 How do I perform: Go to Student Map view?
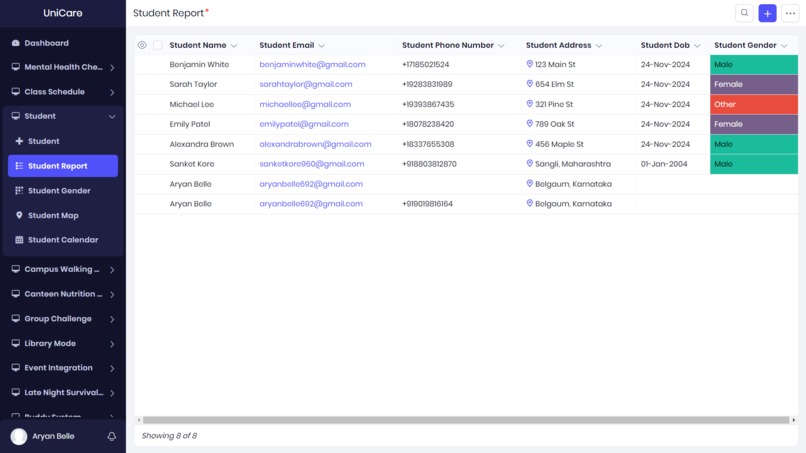tap(63, 215)
